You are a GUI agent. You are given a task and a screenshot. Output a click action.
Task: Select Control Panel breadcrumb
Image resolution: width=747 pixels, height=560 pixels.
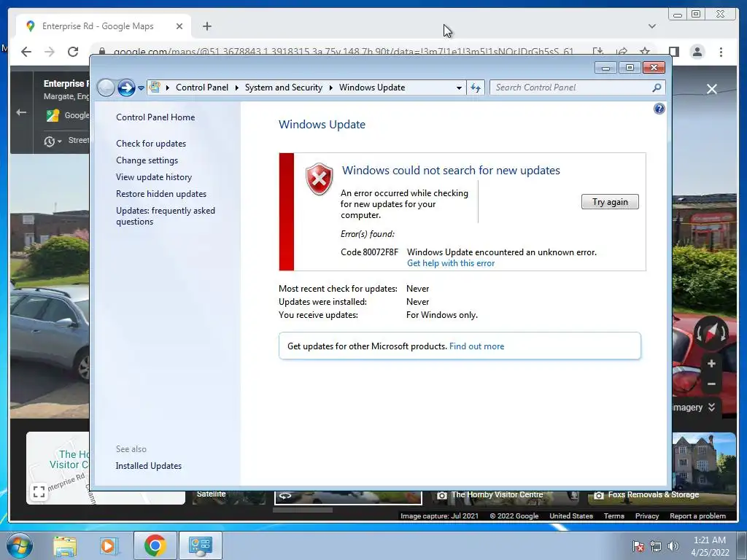click(x=202, y=87)
